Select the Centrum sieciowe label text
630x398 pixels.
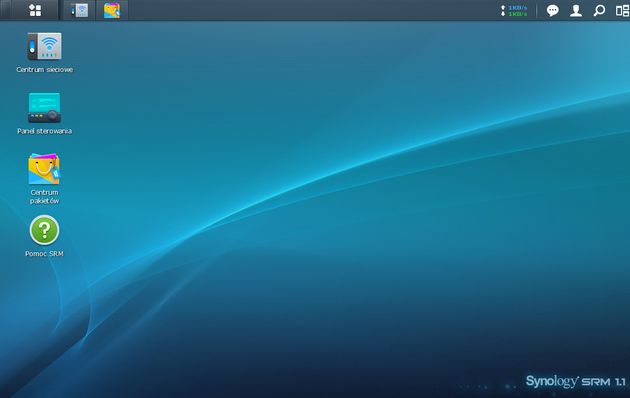pos(45,69)
